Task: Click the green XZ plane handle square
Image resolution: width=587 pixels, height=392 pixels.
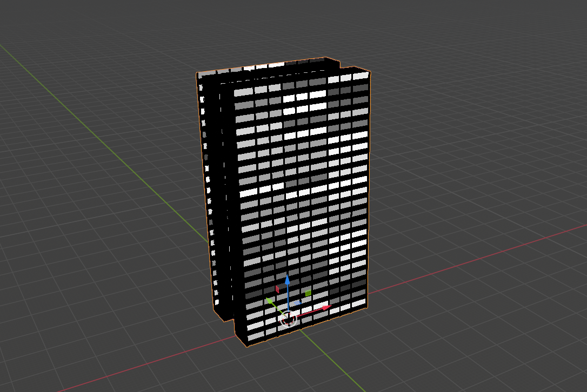Action: tap(308, 293)
